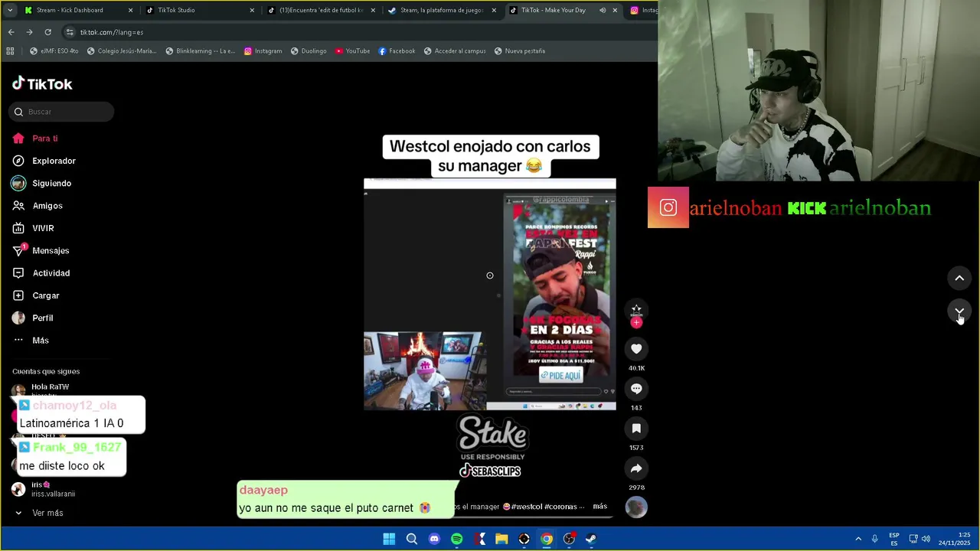This screenshot has height=551, width=980.
Task: Open volume control in system tray
Action: 926,539
